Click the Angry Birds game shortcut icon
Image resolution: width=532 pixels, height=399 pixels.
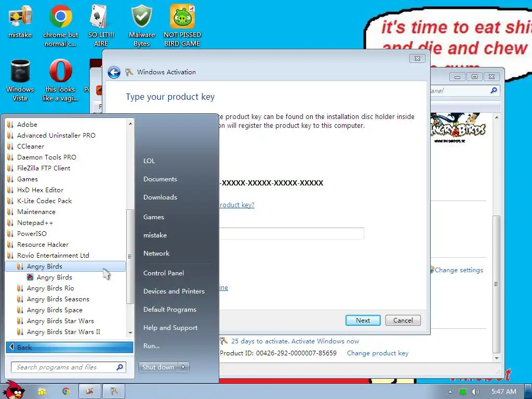[x=30, y=277]
